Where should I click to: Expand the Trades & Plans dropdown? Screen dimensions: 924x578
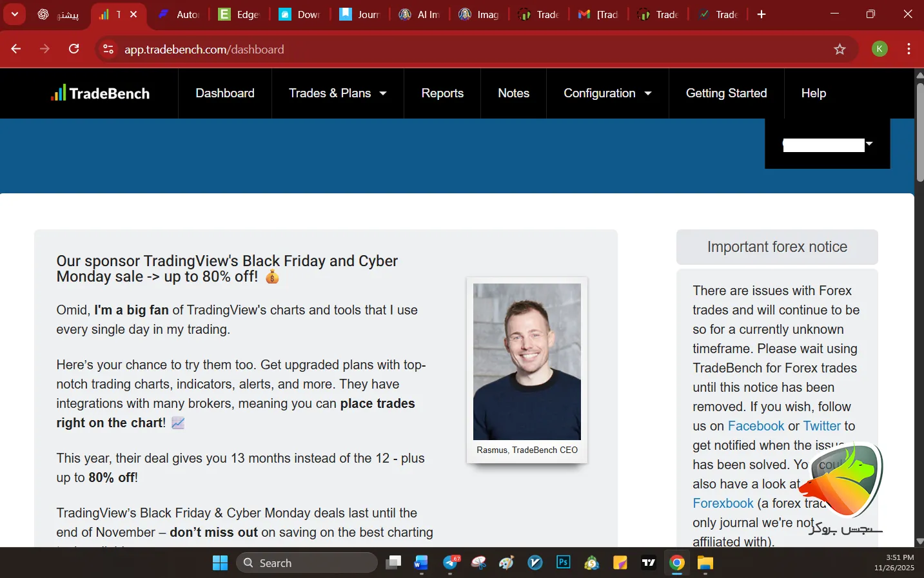click(337, 93)
